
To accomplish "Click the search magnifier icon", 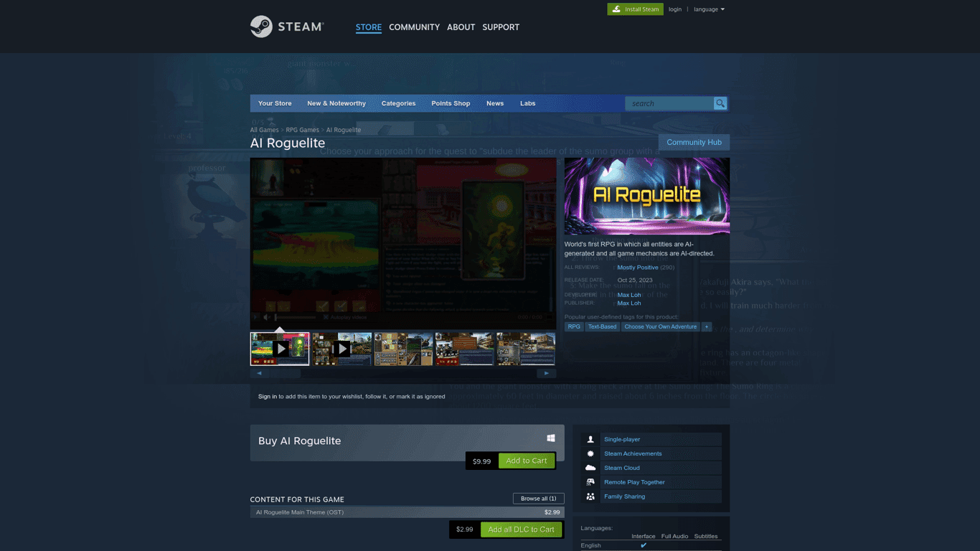I will (x=720, y=103).
